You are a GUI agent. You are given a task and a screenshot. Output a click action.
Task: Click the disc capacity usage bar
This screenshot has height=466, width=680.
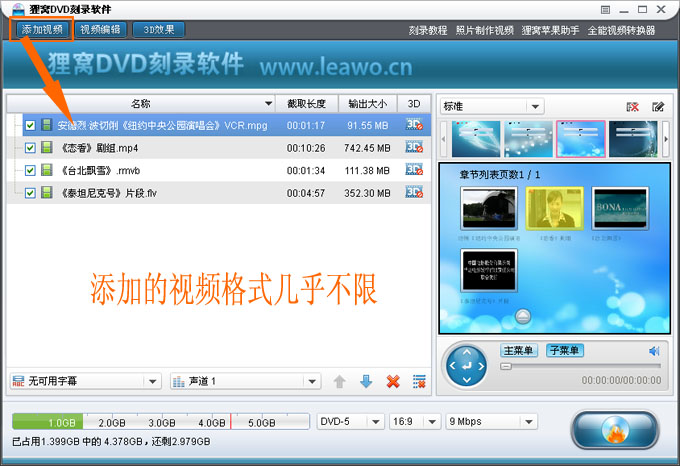pyautogui.click(x=161, y=421)
